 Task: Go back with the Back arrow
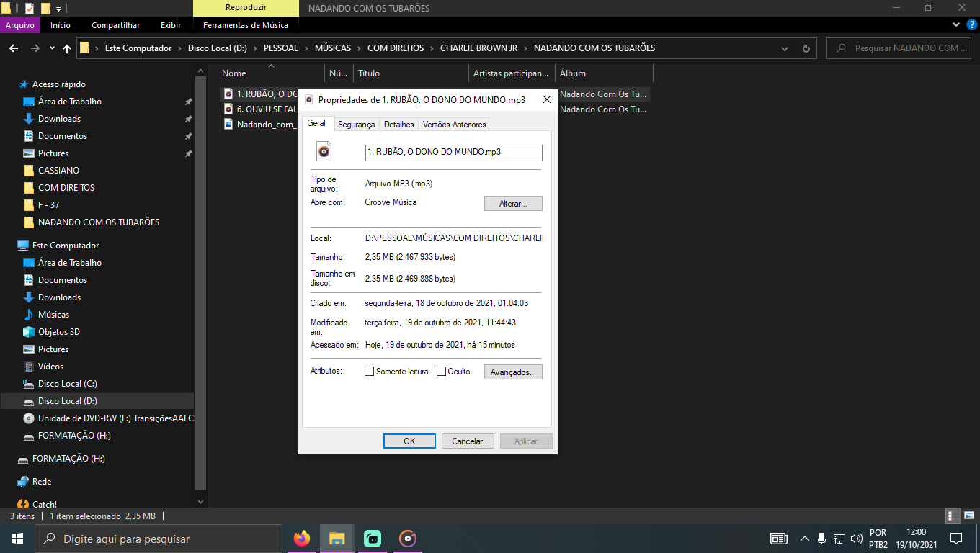point(13,48)
